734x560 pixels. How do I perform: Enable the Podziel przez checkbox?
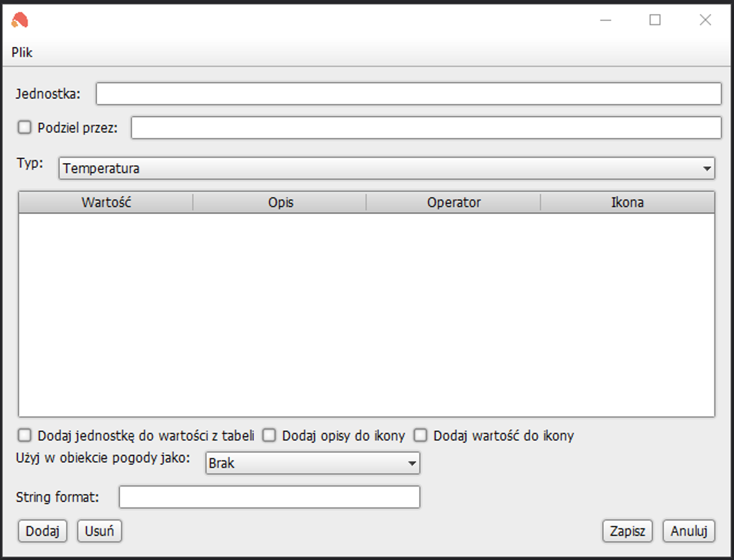click(24, 127)
